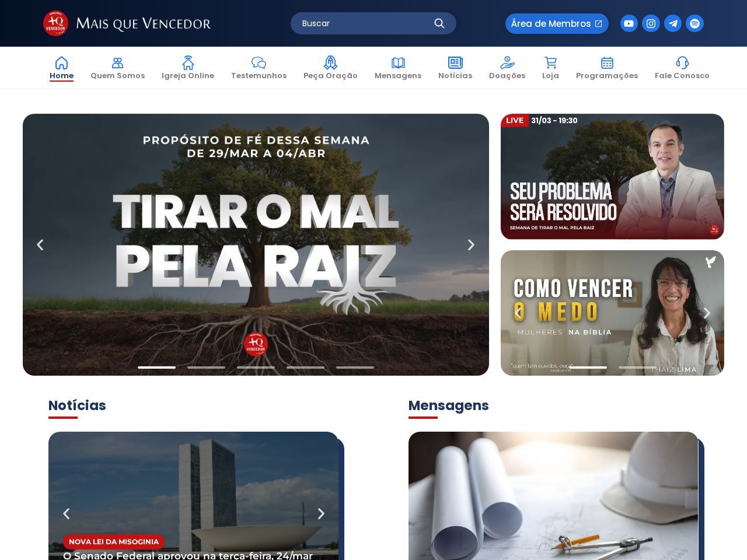Click right arrow on Como Vencer o Medo slider
Viewport: 747px width, 560px height.
pyautogui.click(x=707, y=313)
